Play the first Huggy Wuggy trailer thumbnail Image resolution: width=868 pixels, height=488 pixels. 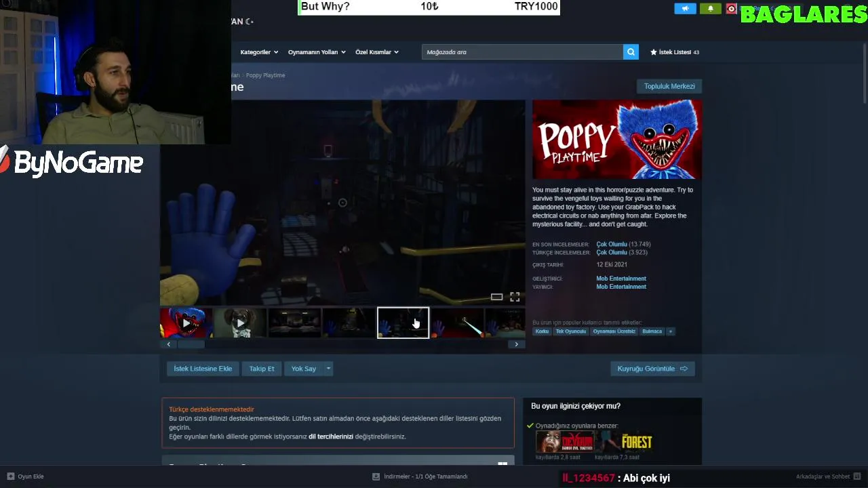[x=186, y=323]
